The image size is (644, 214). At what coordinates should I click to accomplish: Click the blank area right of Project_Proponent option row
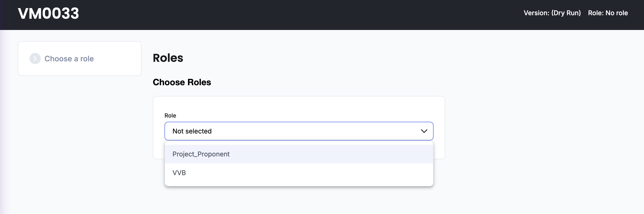click(x=350, y=154)
